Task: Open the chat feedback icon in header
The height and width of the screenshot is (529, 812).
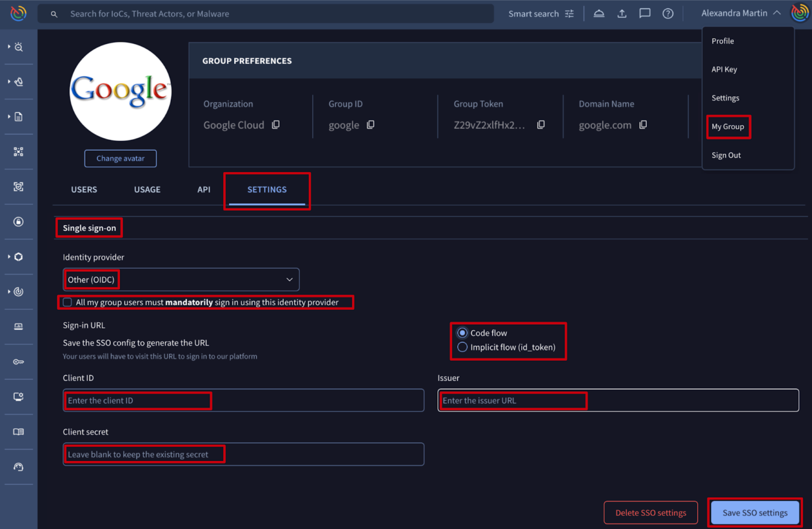Action: 644,14
